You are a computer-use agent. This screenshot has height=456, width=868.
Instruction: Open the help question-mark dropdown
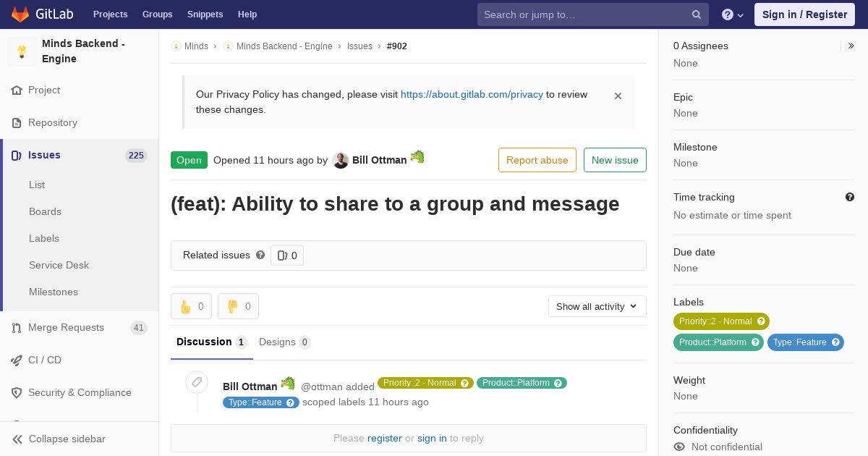pos(733,14)
